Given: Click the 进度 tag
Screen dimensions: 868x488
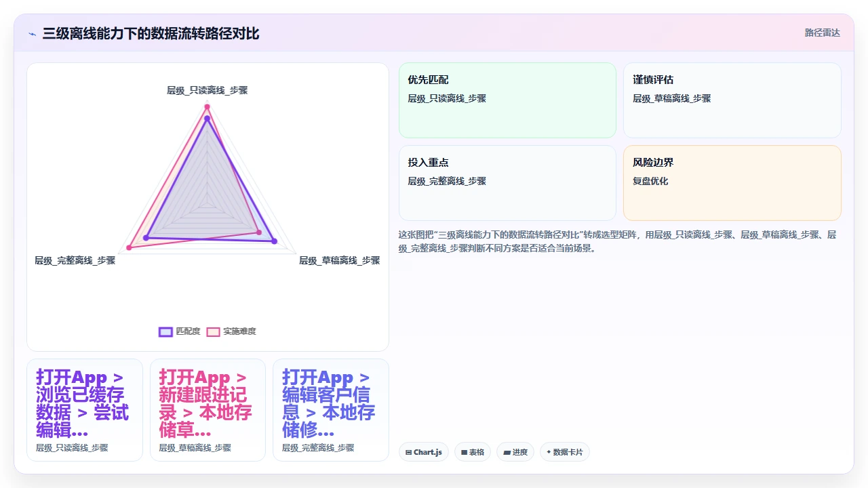Looking at the screenshot, I should point(515,452).
